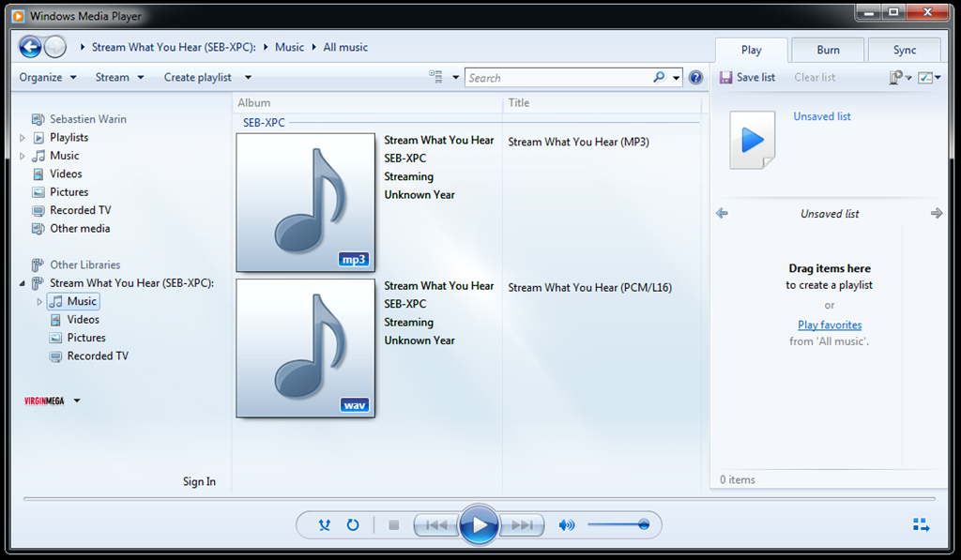961x560 pixels.
Task: Expand Music under Stream What You Hear
Action: [x=39, y=301]
